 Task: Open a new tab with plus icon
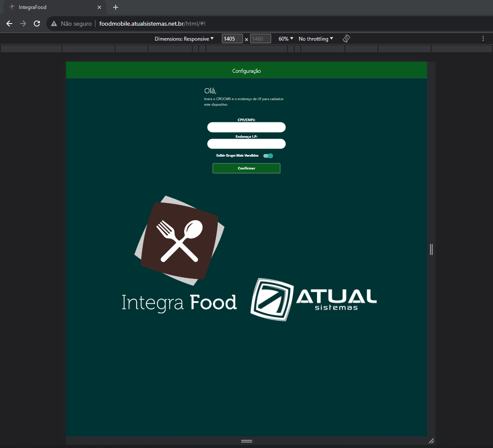point(116,7)
